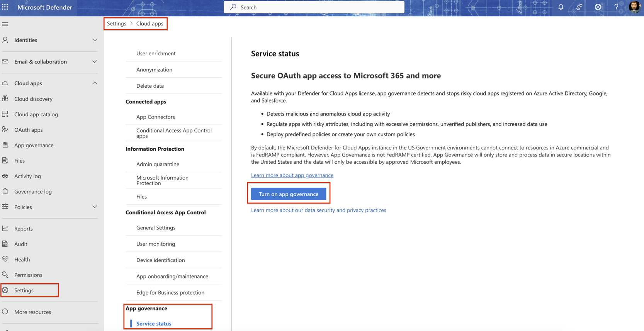Click the community feedback icon in header
The image size is (644, 331).
[x=579, y=7]
